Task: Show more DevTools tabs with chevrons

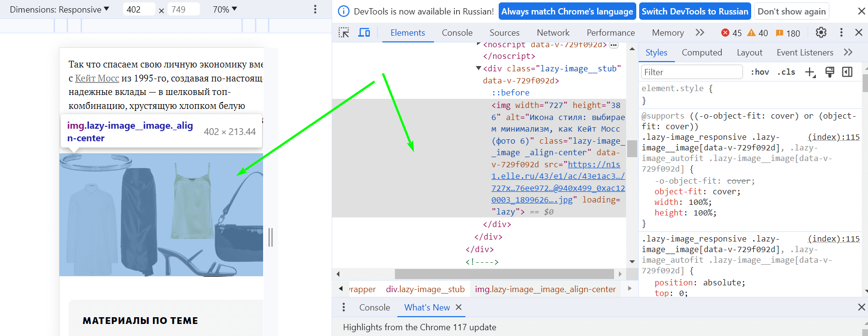Action: click(700, 32)
